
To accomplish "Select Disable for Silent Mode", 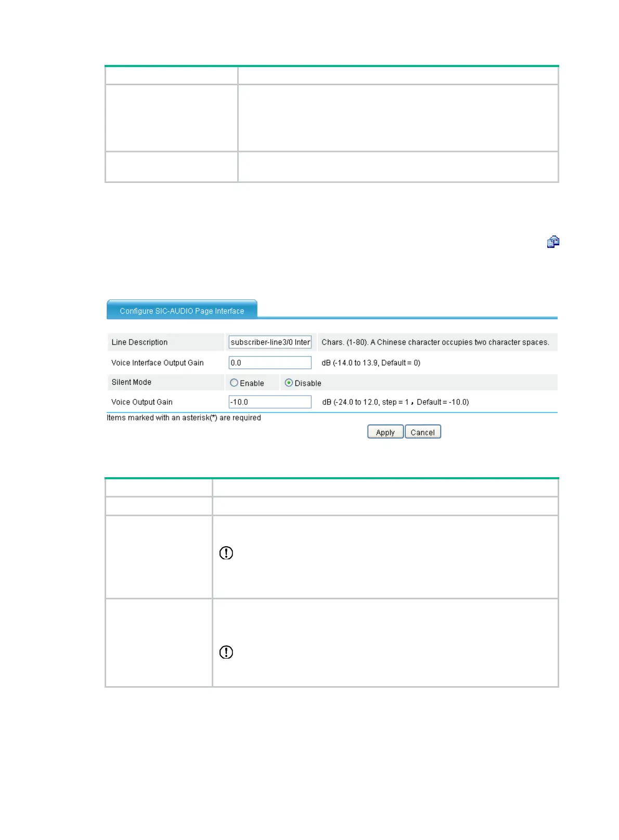I will click(x=289, y=383).
